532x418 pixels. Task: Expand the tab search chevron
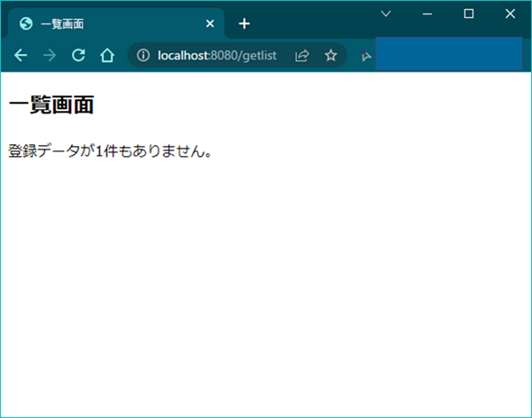pyautogui.click(x=386, y=14)
